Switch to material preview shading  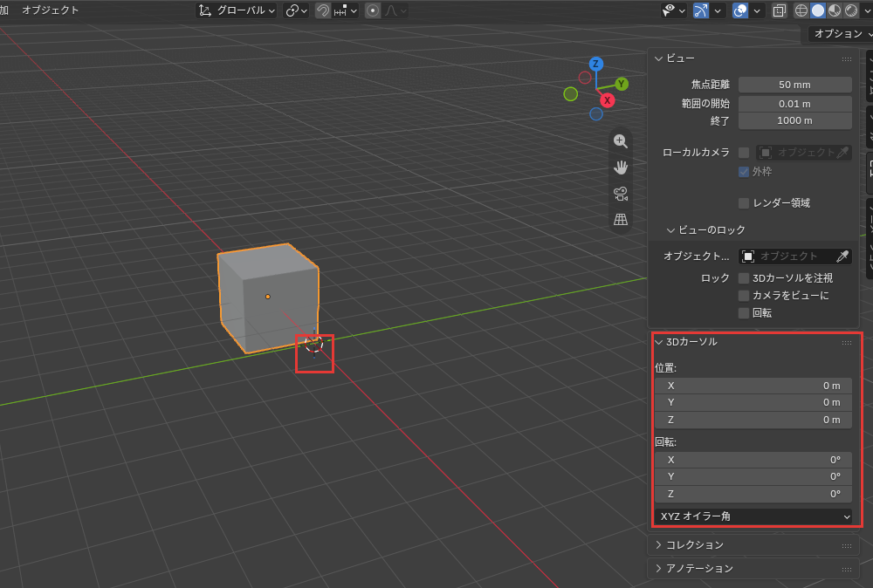coord(835,10)
